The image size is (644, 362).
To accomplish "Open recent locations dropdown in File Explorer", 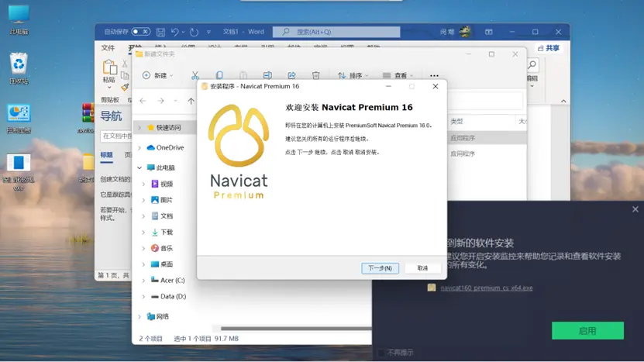I will pyautogui.click(x=175, y=101).
